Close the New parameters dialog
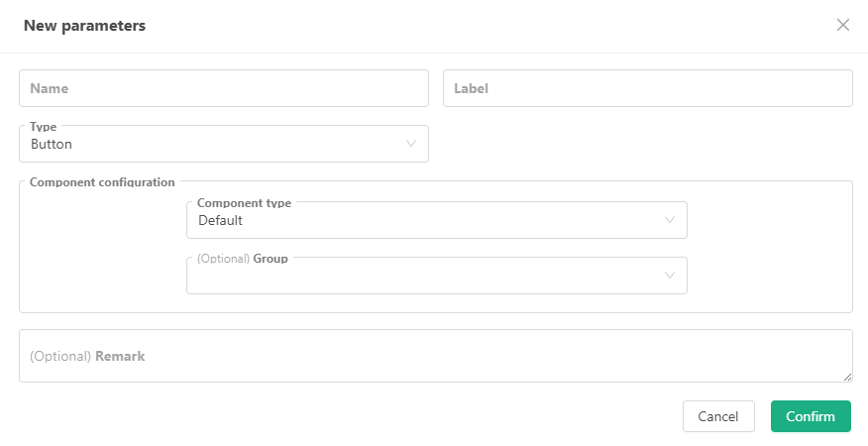The image size is (868, 446). click(843, 25)
